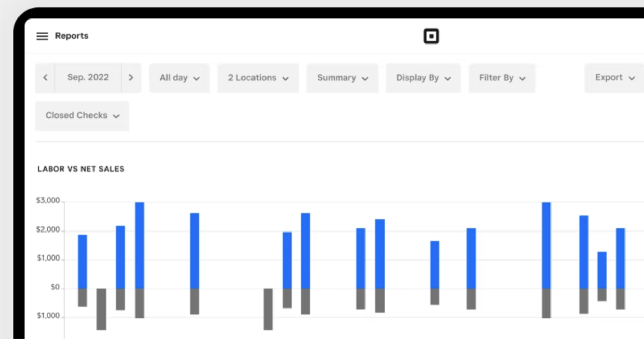Click the chevron on Closed Checks
The image size is (644, 339).
[x=116, y=116]
